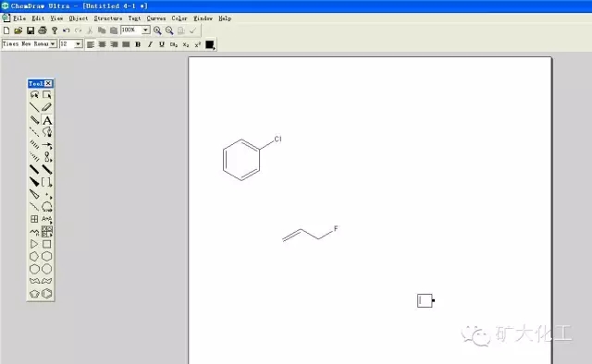The image size is (592, 364).
Task: Choose the Arrow tool
Action: (47, 145)
